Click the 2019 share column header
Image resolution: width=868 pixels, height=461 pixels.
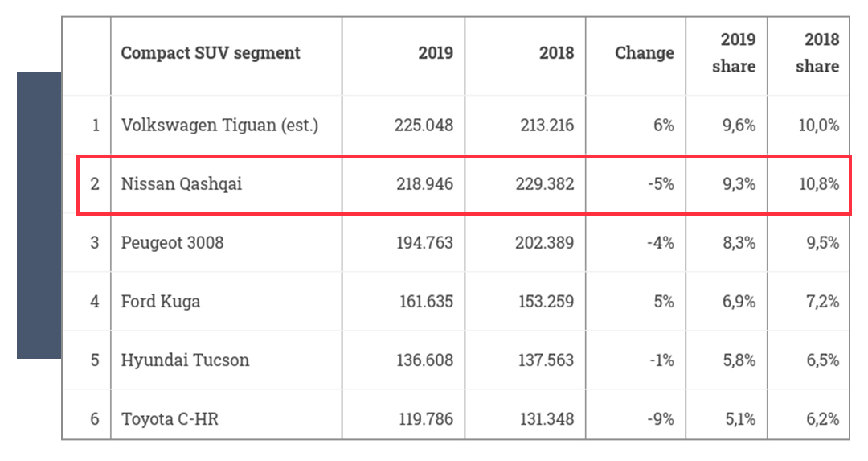click(733, 53)
